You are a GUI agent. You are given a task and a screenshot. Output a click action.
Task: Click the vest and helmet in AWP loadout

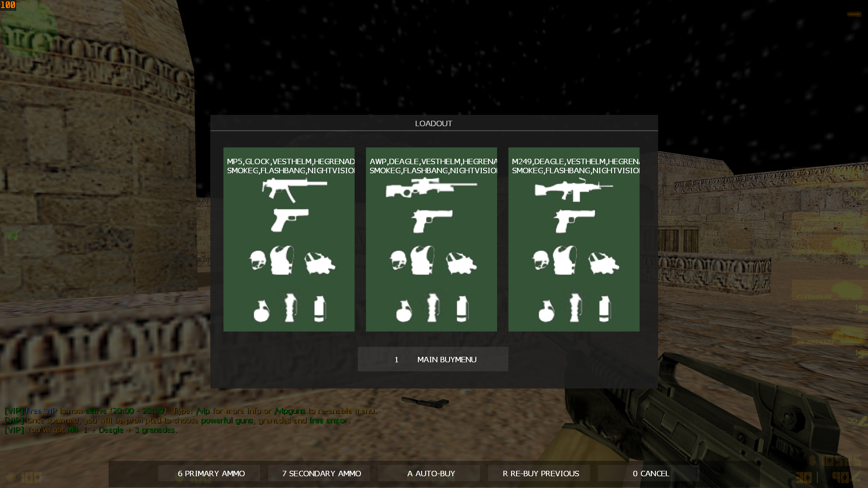412,261
